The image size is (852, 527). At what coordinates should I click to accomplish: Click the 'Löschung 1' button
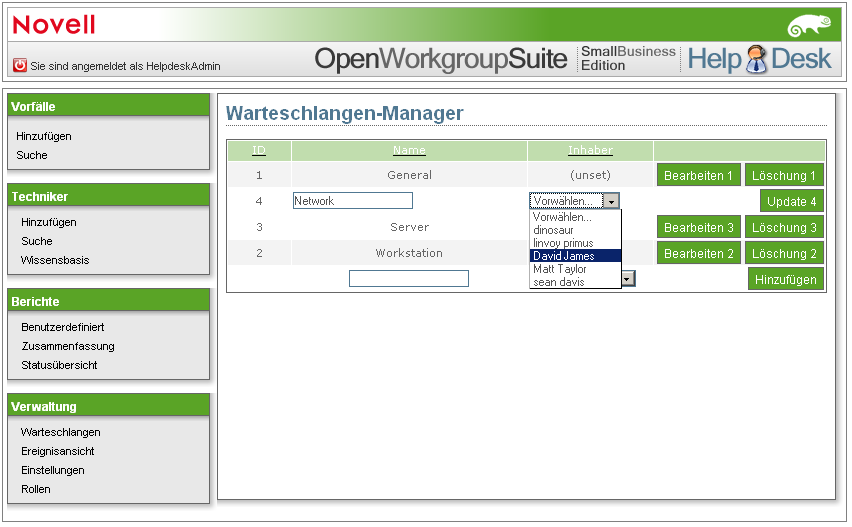(x=784, y=175)
